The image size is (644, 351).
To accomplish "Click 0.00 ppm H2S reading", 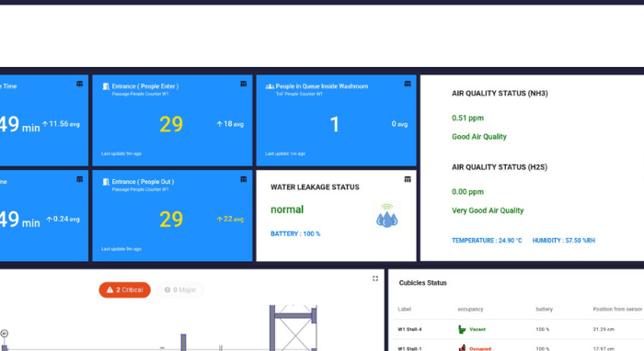I will [x=467, y=192].
